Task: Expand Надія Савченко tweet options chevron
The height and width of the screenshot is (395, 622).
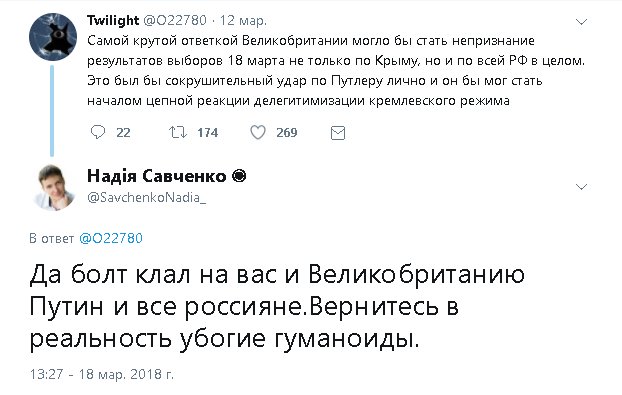Action: click(x=581, y=186)
